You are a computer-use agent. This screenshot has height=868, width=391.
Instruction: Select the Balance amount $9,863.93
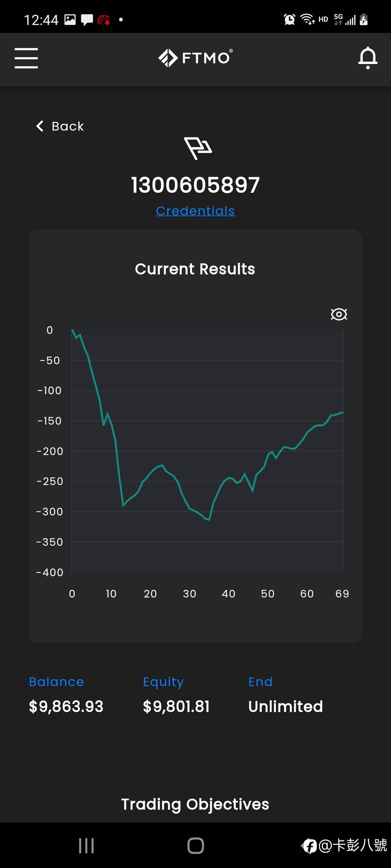click(66, 706)
